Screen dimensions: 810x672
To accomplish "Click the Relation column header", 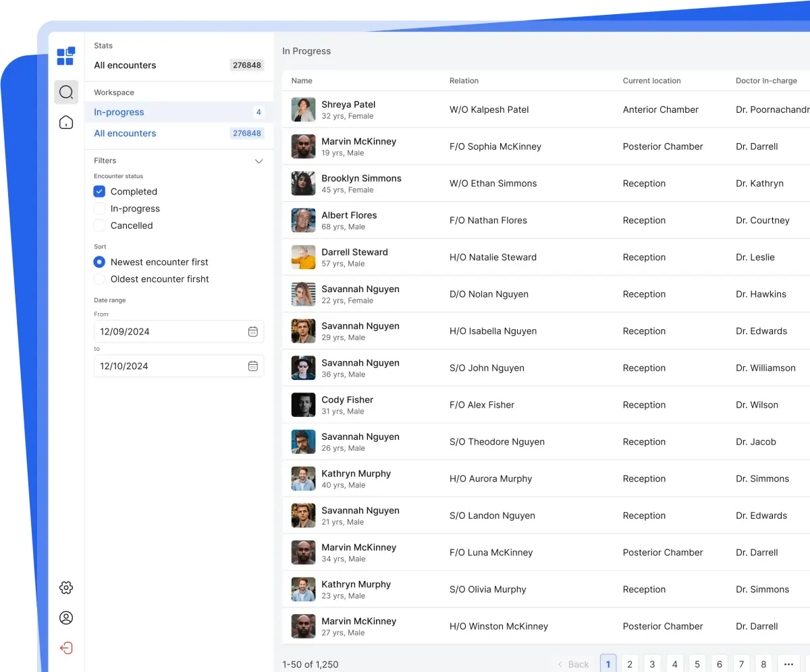I will (464, 80).
